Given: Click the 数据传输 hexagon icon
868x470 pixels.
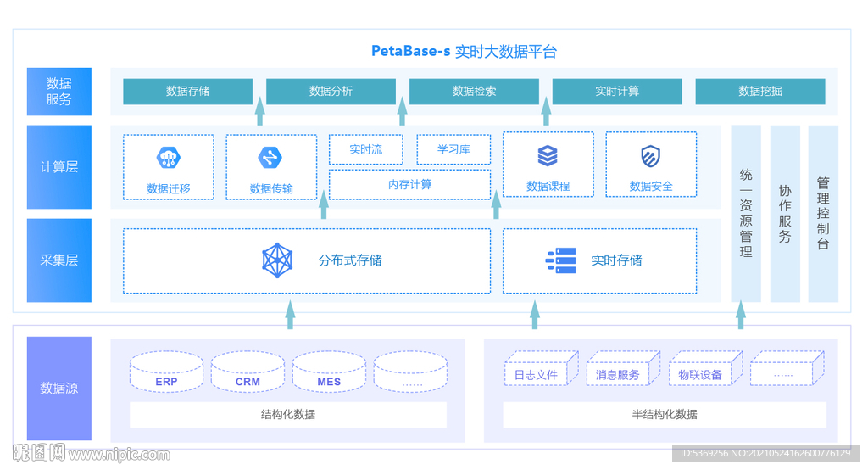Looking at the screenshot, I should pyautogui.click(x=270, y=158).
